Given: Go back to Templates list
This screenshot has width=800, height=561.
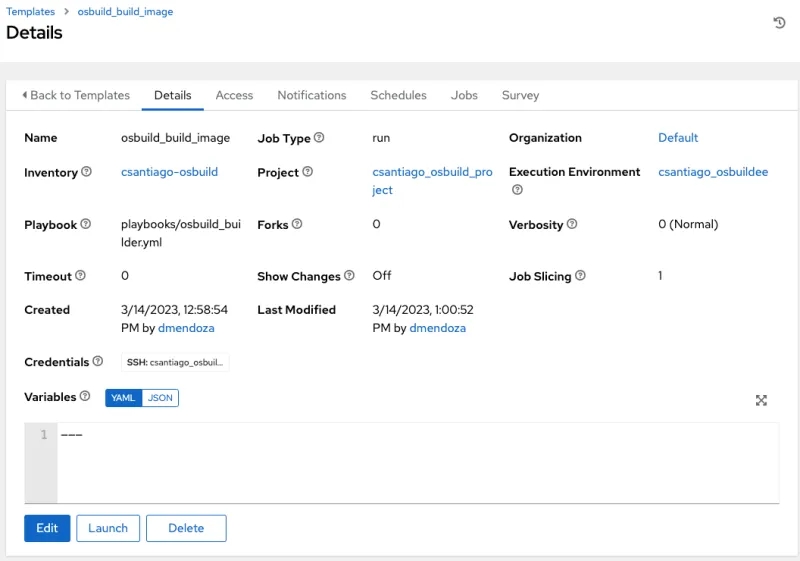Looking at the screenshot, I should coord(76,95).
